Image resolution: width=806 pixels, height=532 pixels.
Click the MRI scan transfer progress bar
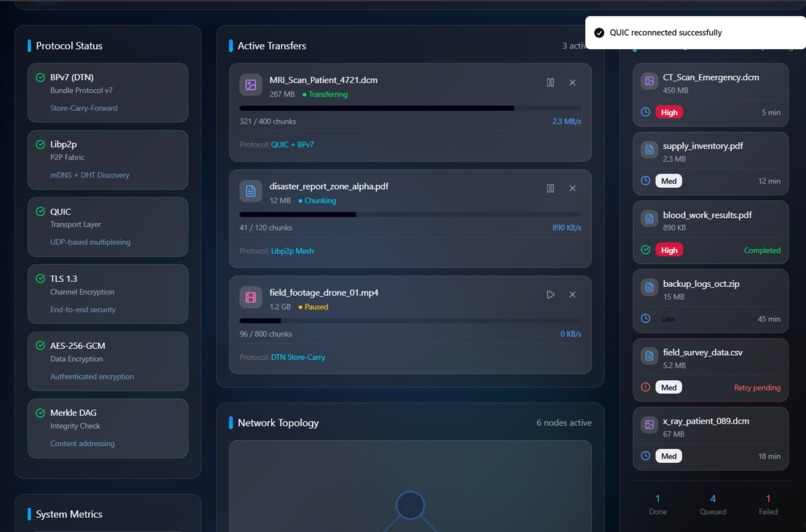[x=410, y=108]
